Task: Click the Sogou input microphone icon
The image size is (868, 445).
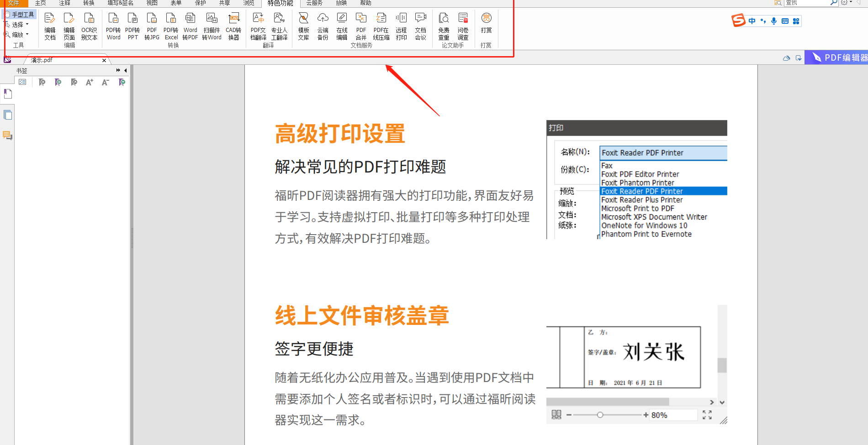Action: coord(773,21)
